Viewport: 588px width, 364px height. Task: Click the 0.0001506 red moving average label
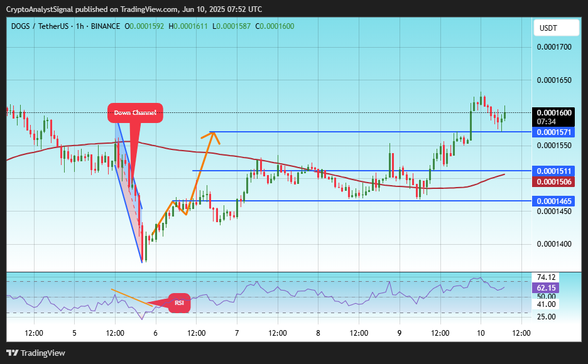click(x=553, y=181)
